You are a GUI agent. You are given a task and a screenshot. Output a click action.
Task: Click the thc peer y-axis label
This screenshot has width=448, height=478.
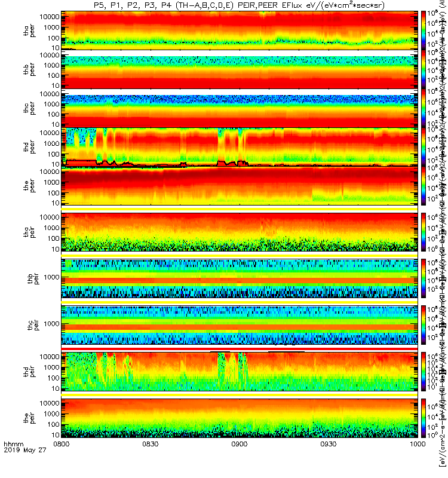point(29,109)
